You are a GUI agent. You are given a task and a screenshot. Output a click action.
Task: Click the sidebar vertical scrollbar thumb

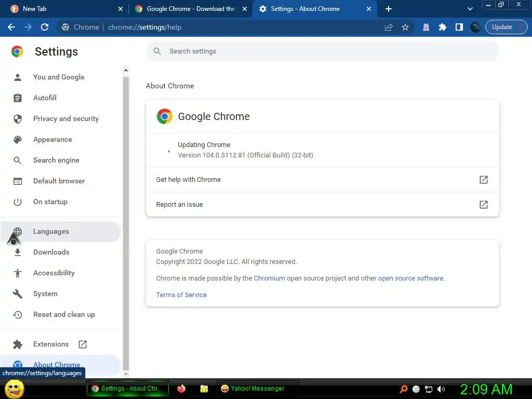pyautogui.click(x=126, y=224)
